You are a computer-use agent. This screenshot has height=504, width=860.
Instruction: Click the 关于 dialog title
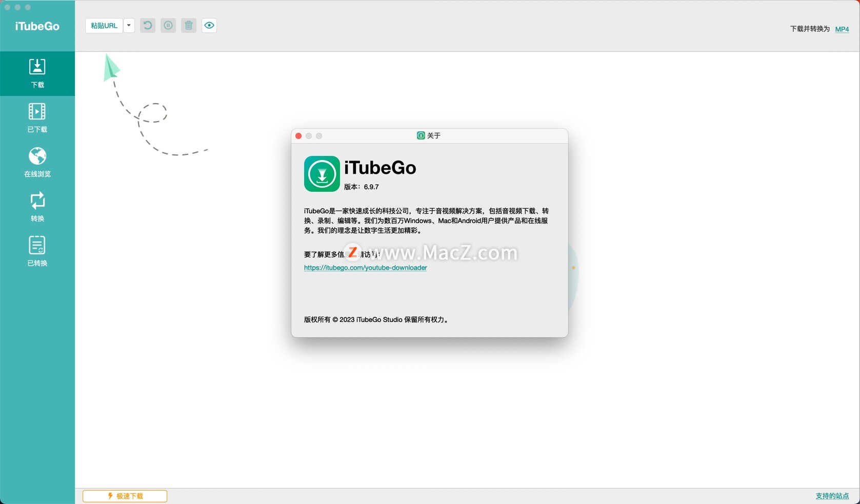tap(434, 135)
